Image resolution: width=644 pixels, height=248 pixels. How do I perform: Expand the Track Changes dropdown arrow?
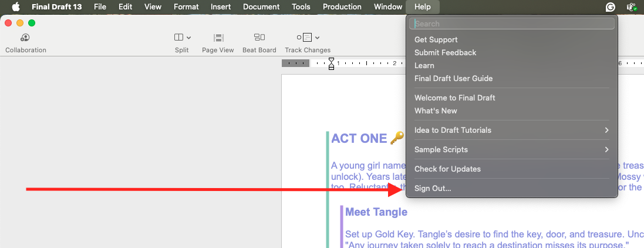point(317,38)
